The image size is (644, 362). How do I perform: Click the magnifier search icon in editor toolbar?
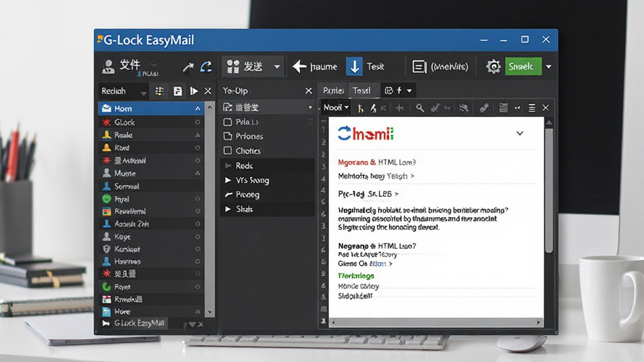pos(419,108)
